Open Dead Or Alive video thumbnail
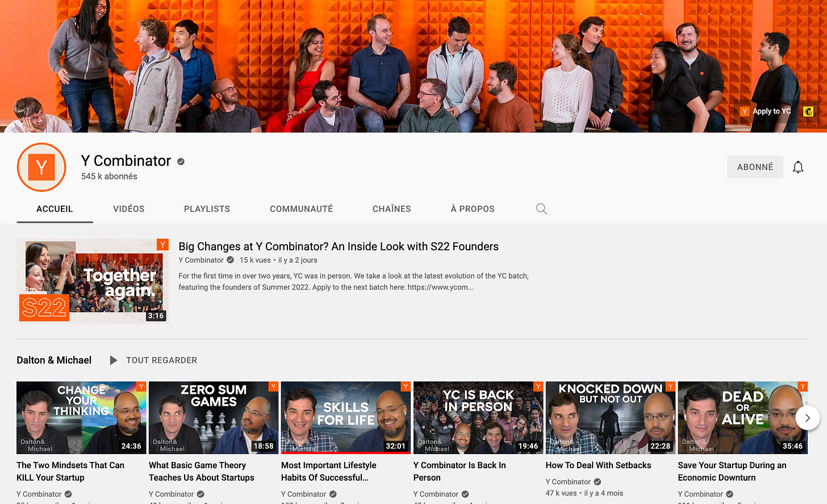The image size is (827, 504). [x=743, y=418]
